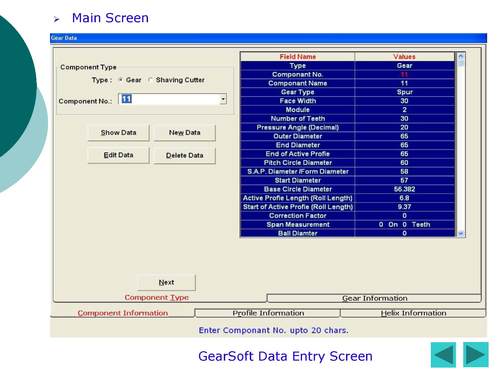Select the Component Type tab
This screenshot has height=375, width=500.
[x=157, y=297]
